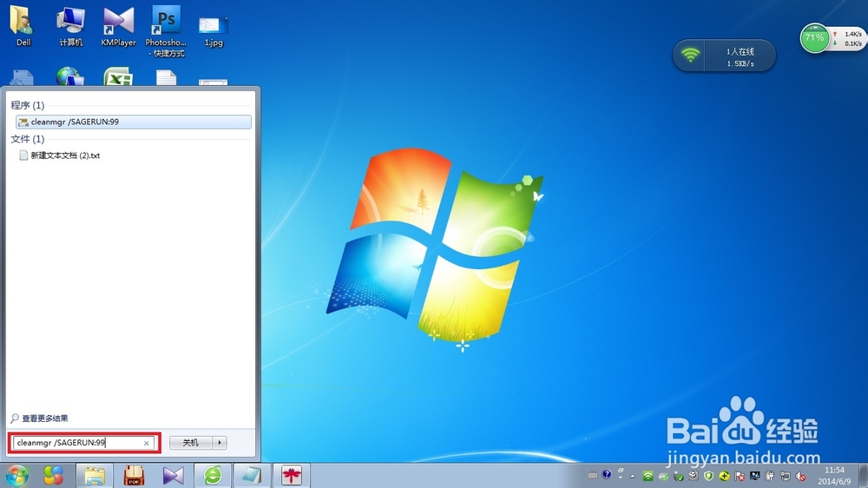The width and height of the screenshot is (868, 488).
Task: Open the Dell user folder icon
Action: tap(23, 25)
